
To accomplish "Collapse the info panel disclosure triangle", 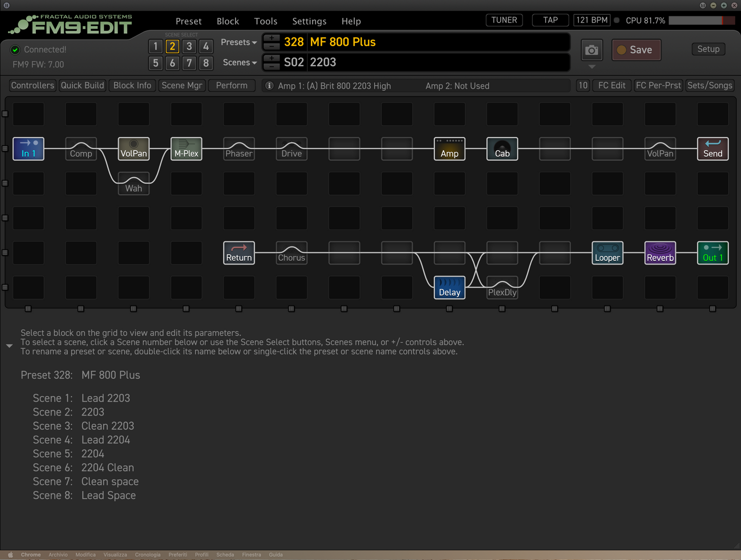I will coord(9,346).
